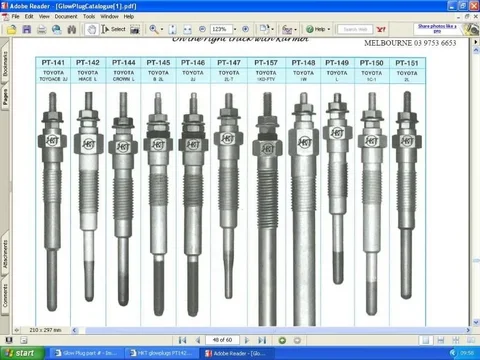Go to the previous page
Image resolution: width=480 pixels, height=360 pixels.
click(198, 340)
